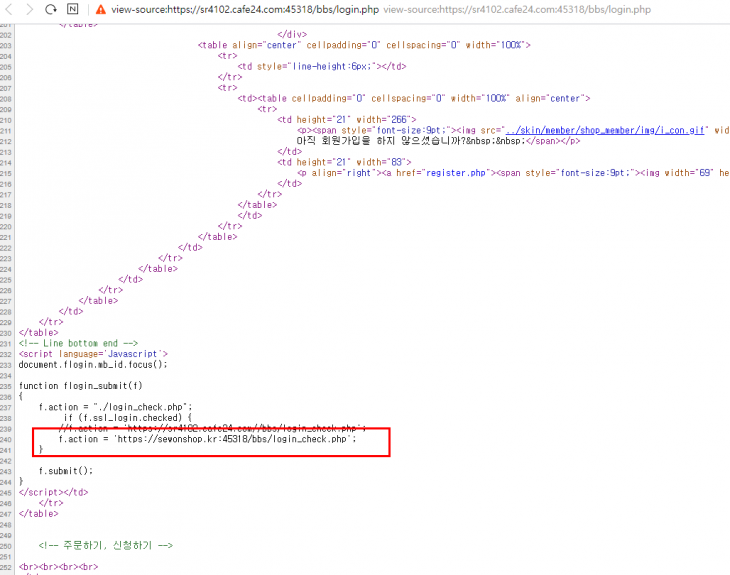This screenshot has height=575, width=730.
Task: Reload the page with the refresh icon
Action: pos(51,9)
